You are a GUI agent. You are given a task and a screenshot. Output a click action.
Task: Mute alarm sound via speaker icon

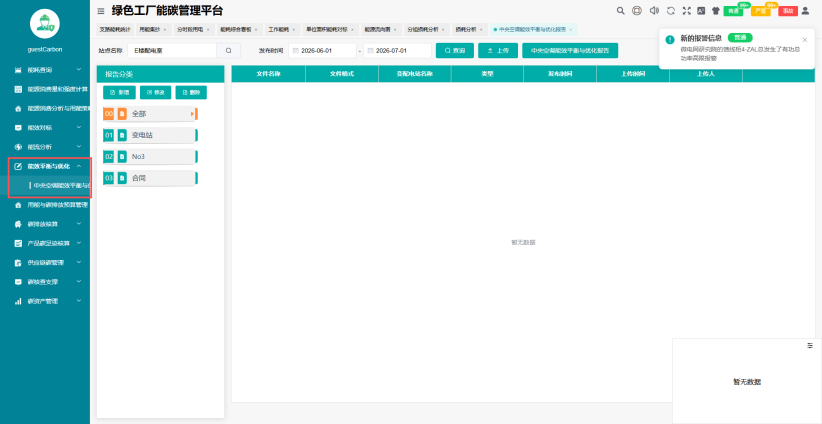coord(654,10)
